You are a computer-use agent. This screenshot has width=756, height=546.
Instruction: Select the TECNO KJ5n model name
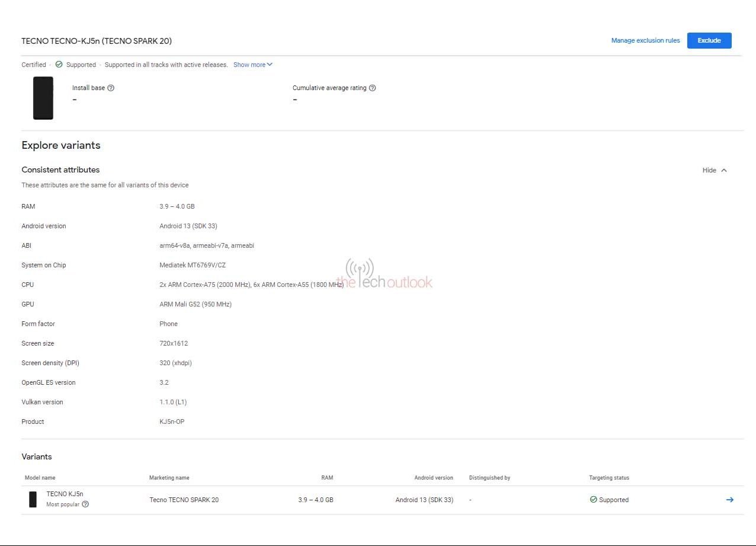[x=65, y=494]
